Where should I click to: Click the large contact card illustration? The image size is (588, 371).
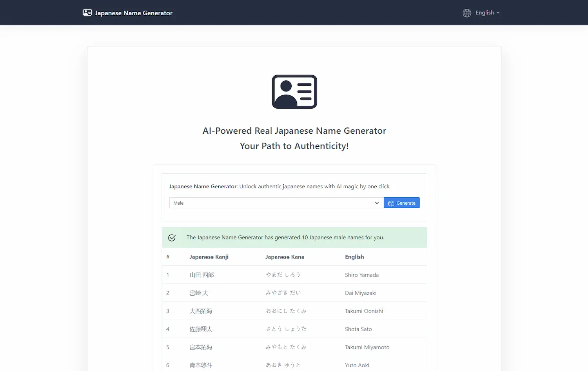pos(294,91)
